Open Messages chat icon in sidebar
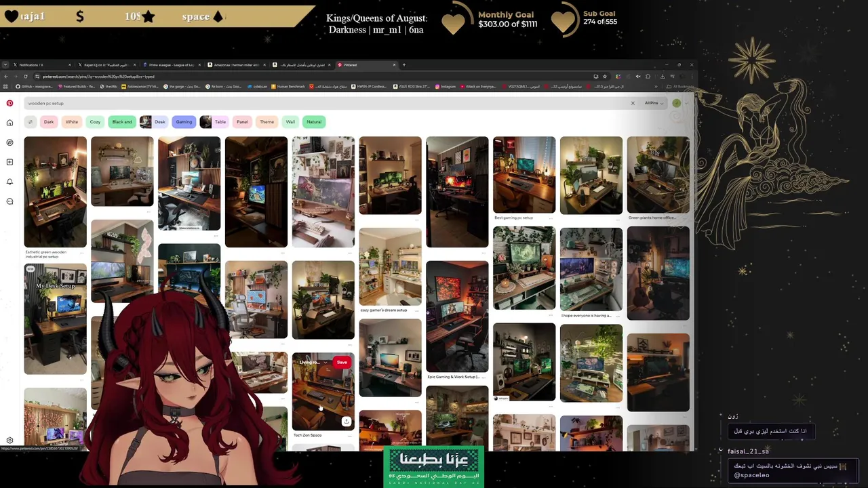This screenshot has width=868, height=488. 9,201
